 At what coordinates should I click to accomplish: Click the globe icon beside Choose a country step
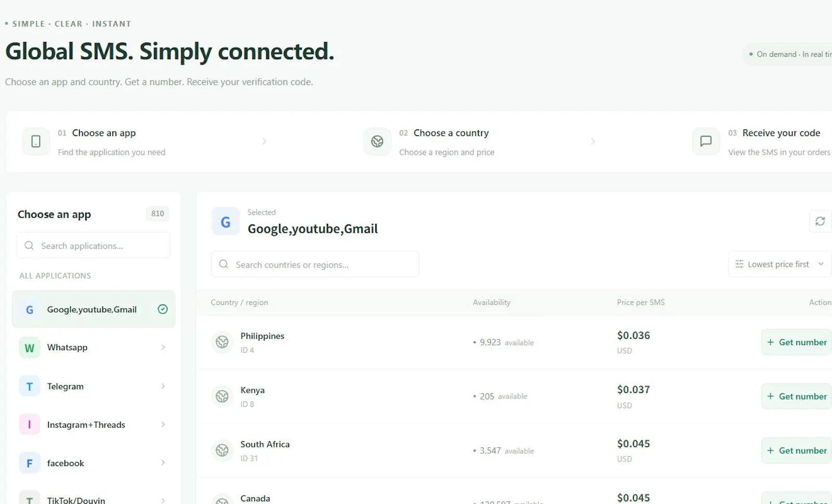377,141
